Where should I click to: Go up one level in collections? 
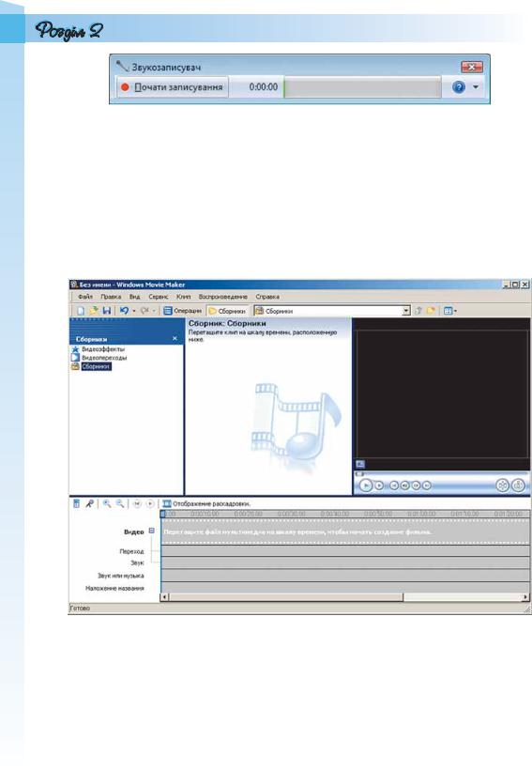coord(418,311)
